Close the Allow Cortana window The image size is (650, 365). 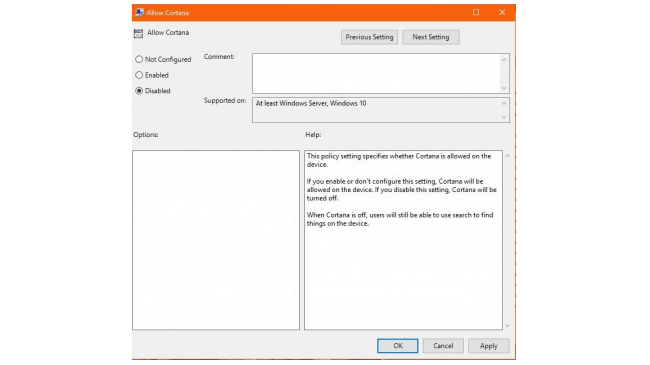point(502,12)
